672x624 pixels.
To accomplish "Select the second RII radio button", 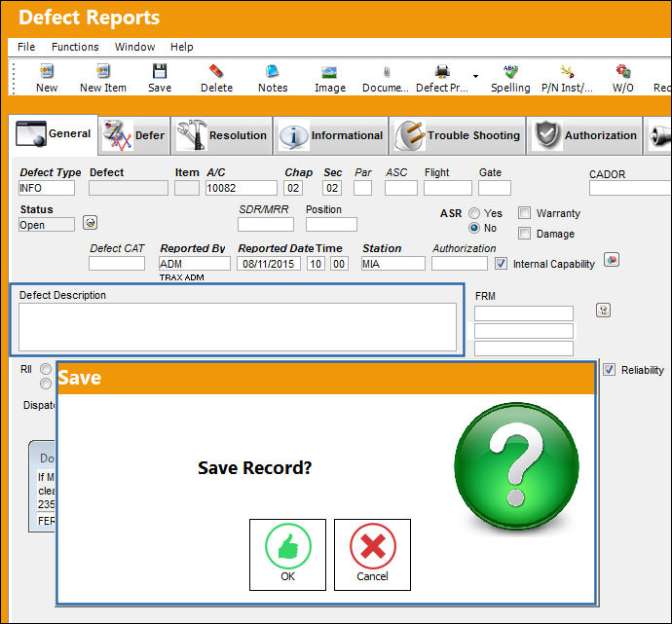I will (46, 384).
